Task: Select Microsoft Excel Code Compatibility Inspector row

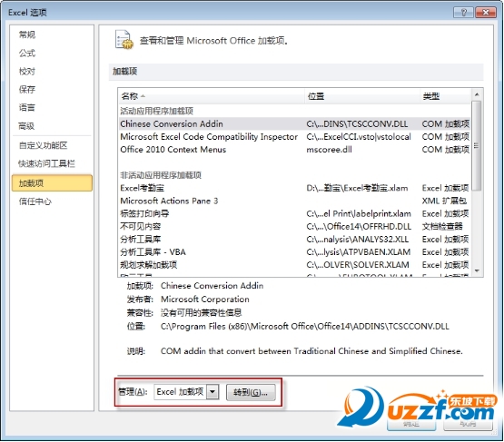Action: click(294, 137)
